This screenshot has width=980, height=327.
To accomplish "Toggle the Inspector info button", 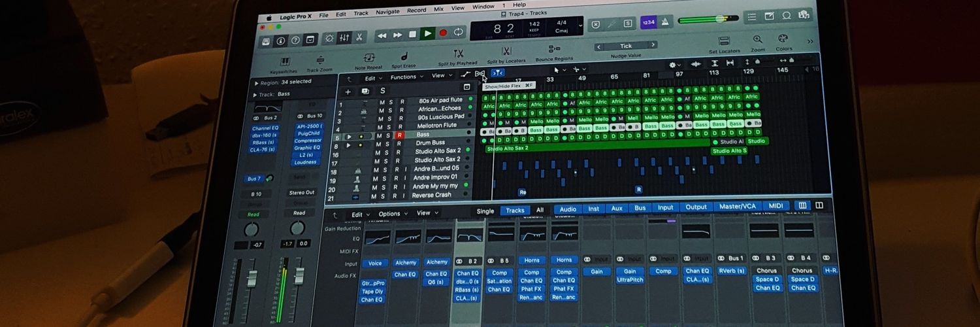I will pyautogui.click(x=280, y=41).
